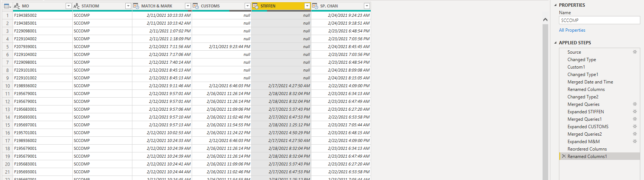This screenshot has height=180, width=644.
Task: Select the SP. CHAN column header
Action: tap(341, 6)
